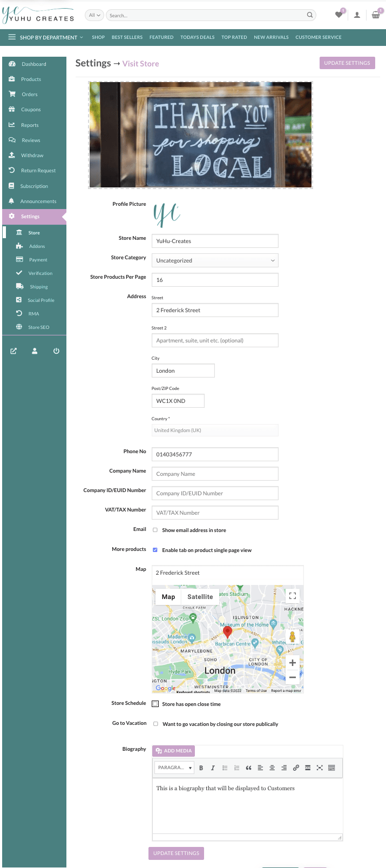
Task: Click the VAT/TAX Number field
Action: pyautogui.click(x=215, y=513)
